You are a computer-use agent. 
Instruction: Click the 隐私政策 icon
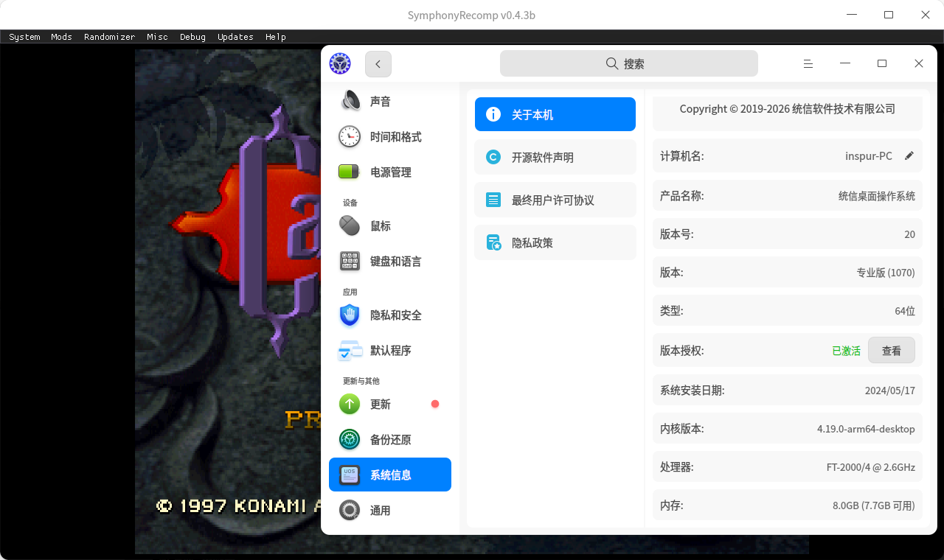(493, 242)
